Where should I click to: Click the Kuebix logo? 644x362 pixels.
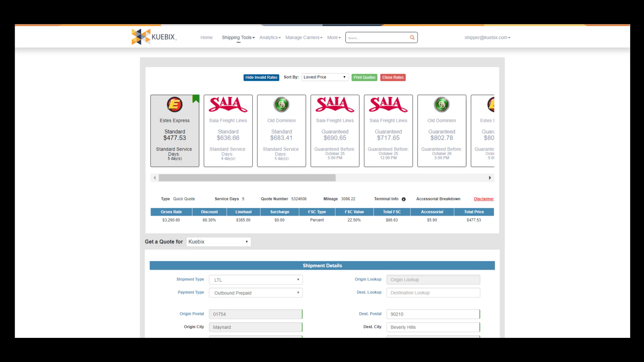coord(154,37)
